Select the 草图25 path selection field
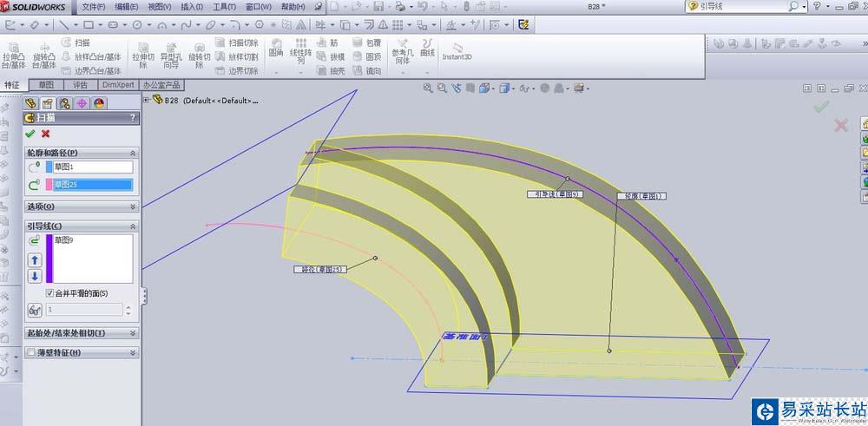The height and width of the screenshot is (426, 868). pyautogui.click(x=92, y=185)
